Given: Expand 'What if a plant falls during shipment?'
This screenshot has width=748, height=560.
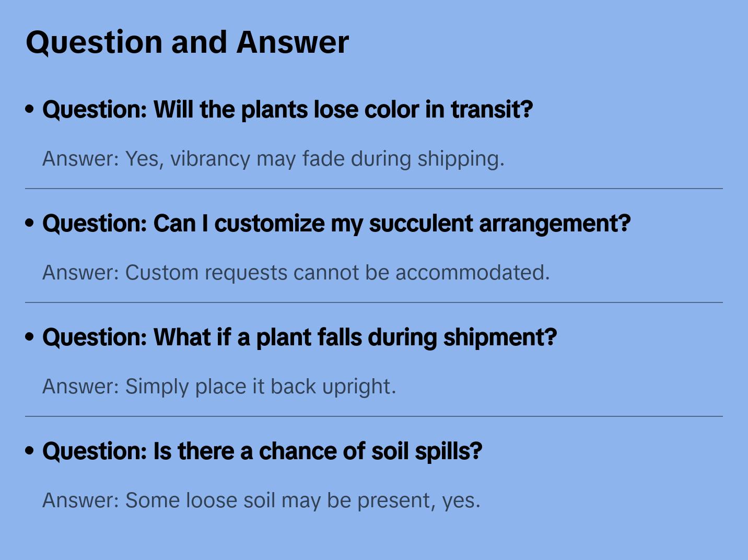Looking at the screenshot, I should click(x=299, y=337).
